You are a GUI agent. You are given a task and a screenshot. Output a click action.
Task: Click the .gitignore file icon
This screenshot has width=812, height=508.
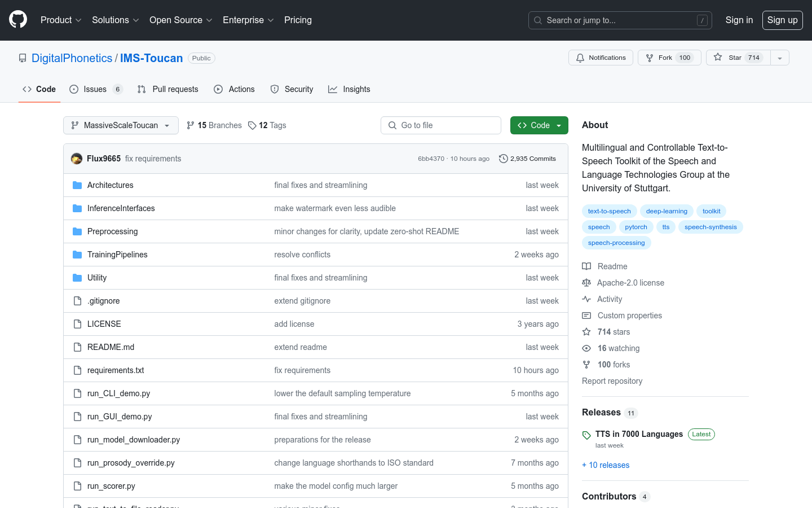click(x=77, y=301)
